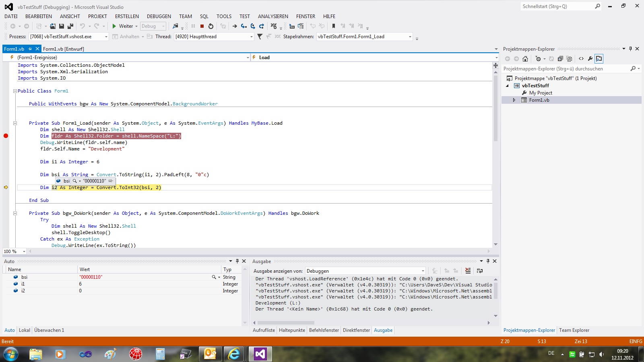Click the View Code icon in Projektmappen-Explorer
Screen dimensions: 644x362
[x=581, y=59]
